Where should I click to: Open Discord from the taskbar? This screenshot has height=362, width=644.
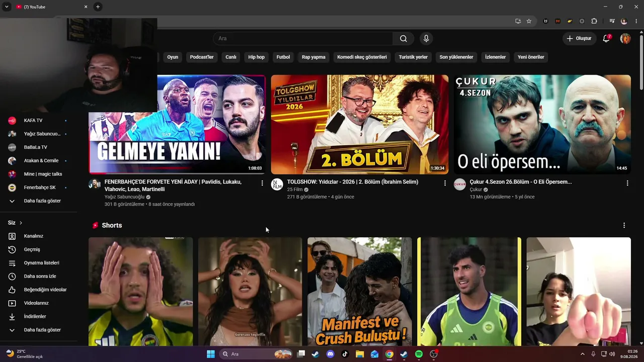point(330,354)
